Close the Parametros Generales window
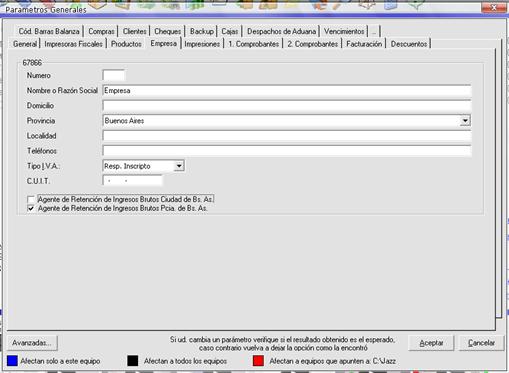Screen dimensions: 509x373 pos(494,7)
